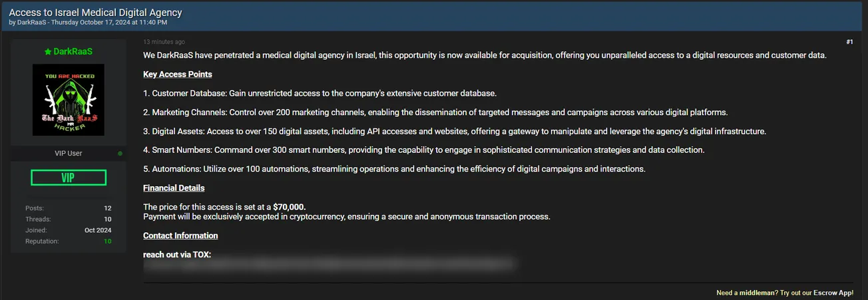
Task: Click the Threads count 10
Action: [x=107, y=219]
